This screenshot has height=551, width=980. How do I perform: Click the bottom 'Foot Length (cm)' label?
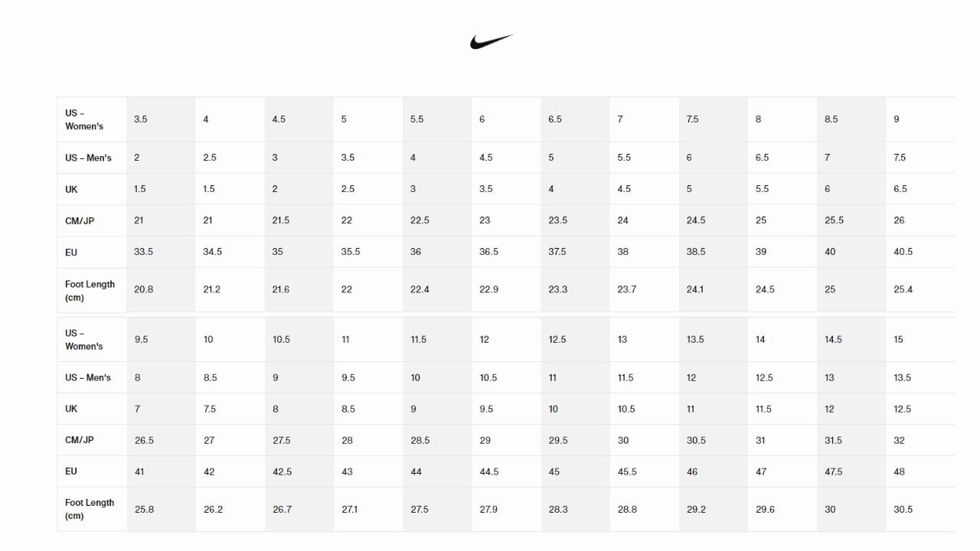pyautogui.click(x=90, y=509)
